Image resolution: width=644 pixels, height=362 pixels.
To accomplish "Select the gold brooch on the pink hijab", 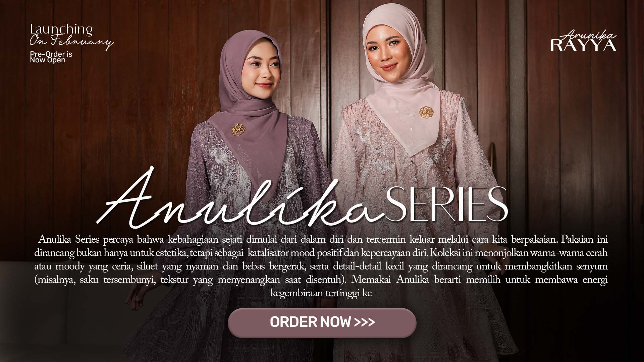I will point(427,113).
